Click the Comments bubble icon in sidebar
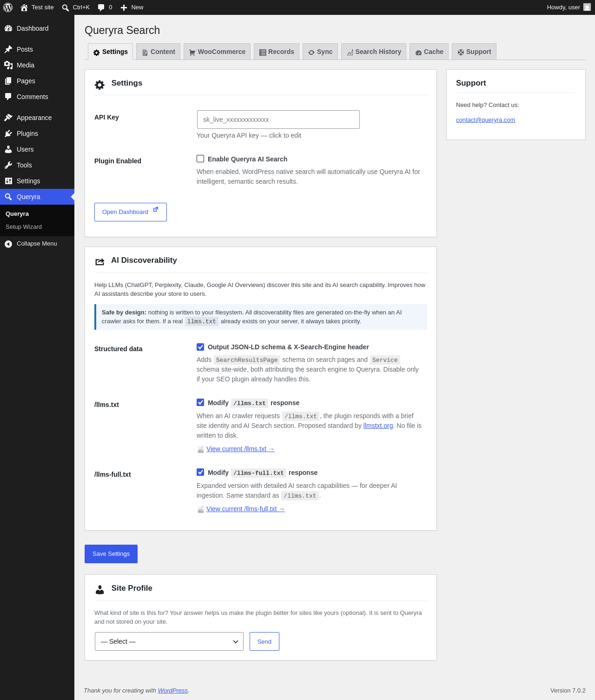The height and width of the screenshot is (700, 595). coord(8,97)
